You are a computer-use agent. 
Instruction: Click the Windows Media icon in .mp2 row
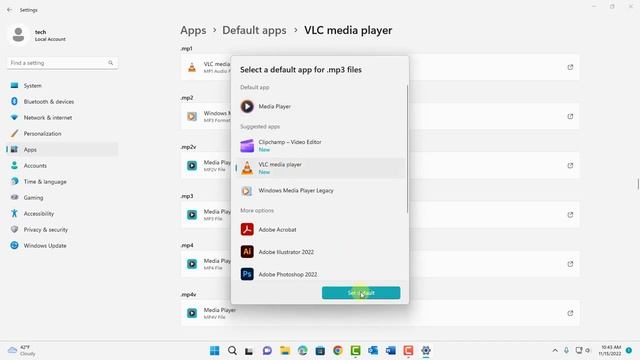coord(192,116)
